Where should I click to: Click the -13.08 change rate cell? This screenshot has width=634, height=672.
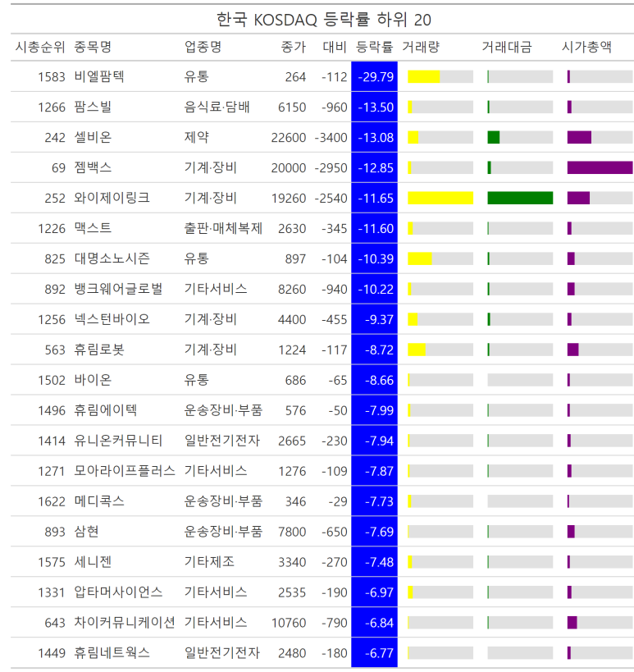tap(374, 137)
